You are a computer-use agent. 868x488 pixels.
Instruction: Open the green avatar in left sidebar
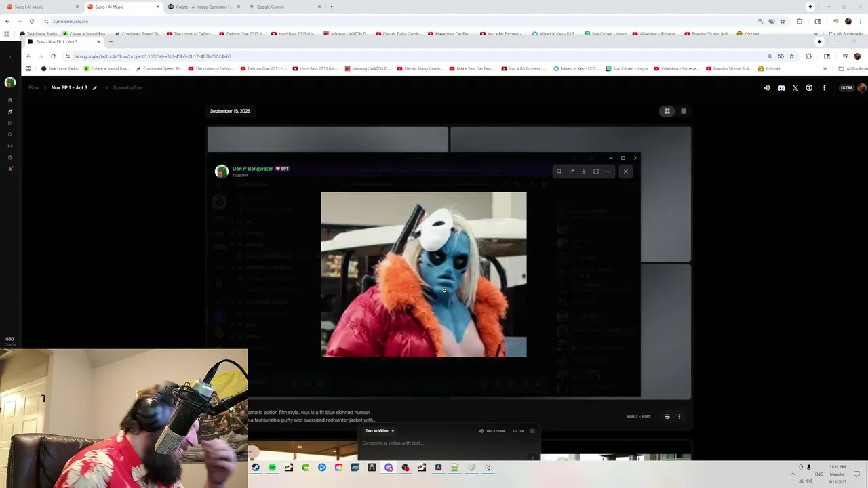[x=10, y=82]
